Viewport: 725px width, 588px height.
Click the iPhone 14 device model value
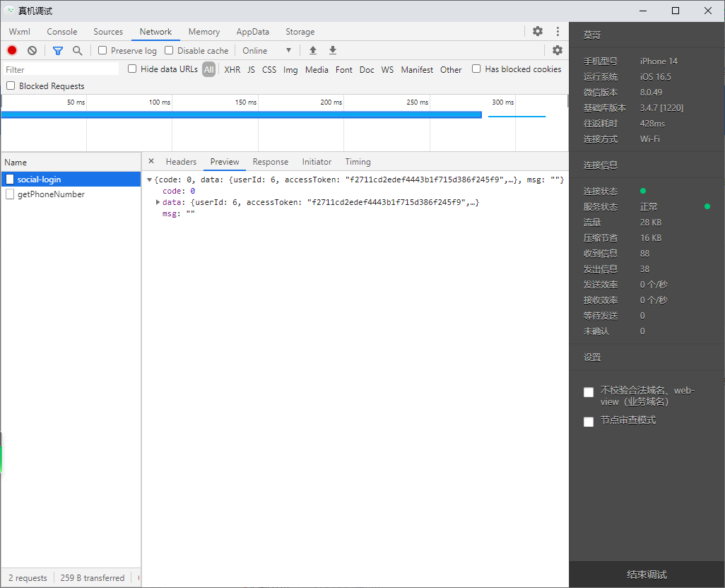pyautogui.click(x=659, y=61)
